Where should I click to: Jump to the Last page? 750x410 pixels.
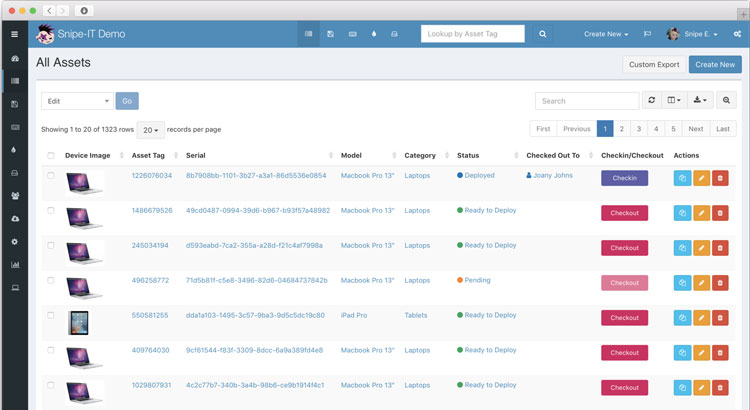723,129
